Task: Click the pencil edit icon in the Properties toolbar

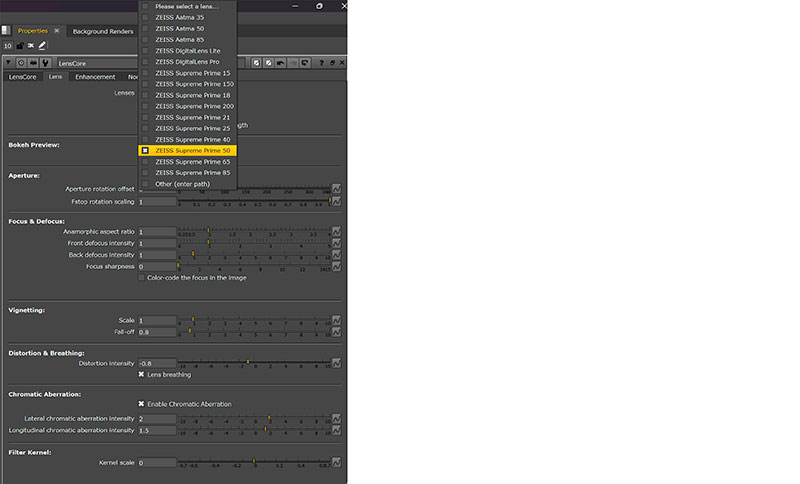Action: 42,46
